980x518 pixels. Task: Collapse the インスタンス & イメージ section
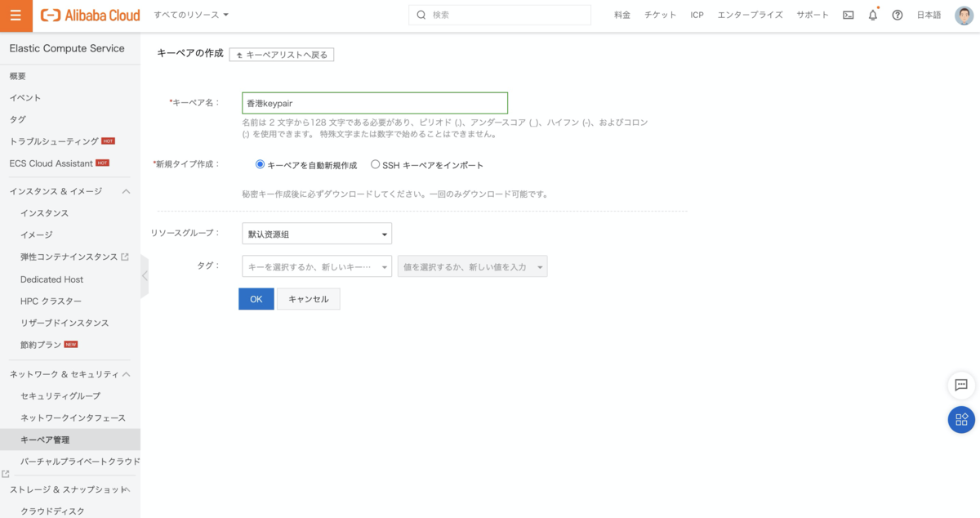click(x=126, y=191)
